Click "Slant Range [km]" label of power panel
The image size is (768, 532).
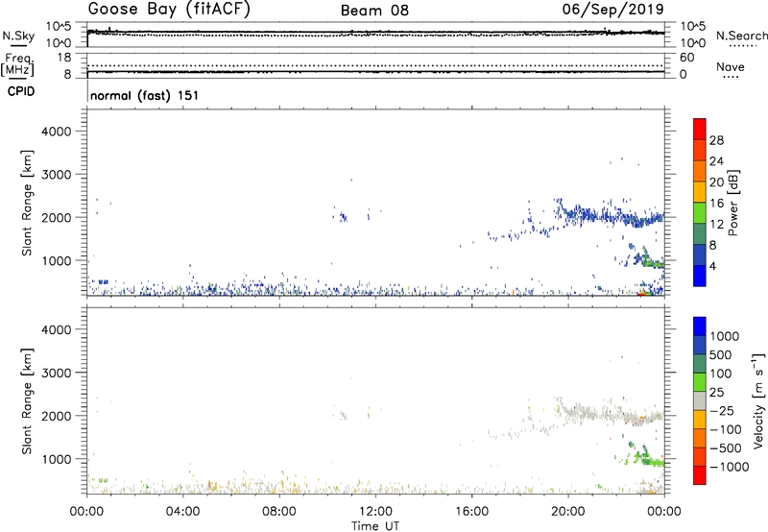[x=27, y=203]
